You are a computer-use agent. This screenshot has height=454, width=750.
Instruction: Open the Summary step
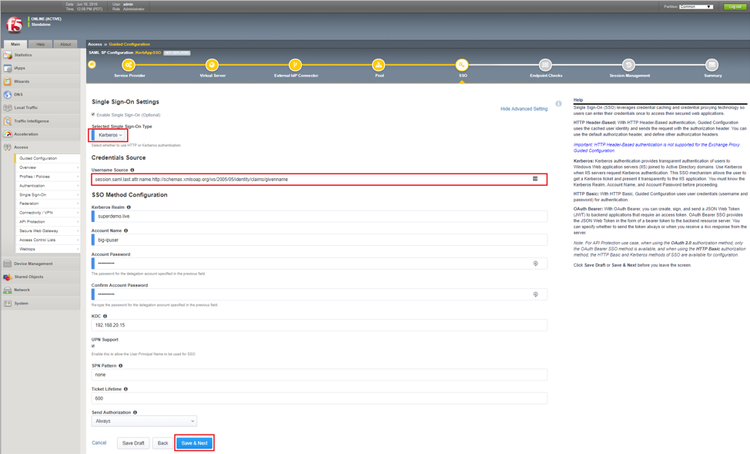(712, 65)
